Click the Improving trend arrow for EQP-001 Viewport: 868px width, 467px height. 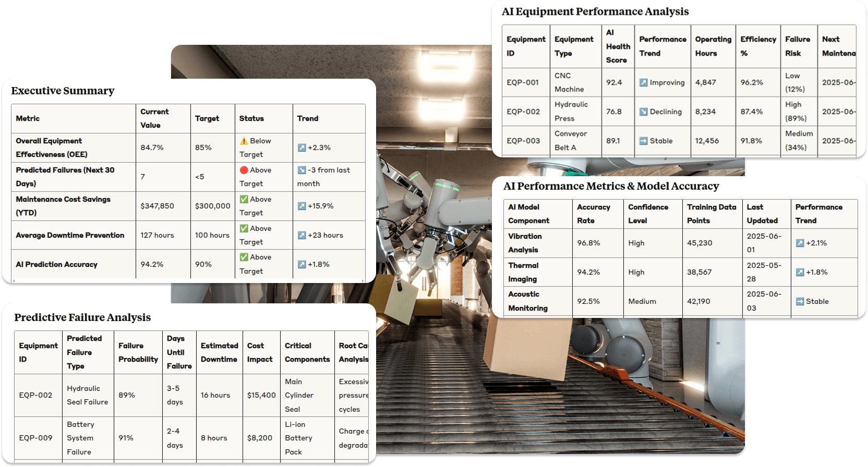coord(644,82)
